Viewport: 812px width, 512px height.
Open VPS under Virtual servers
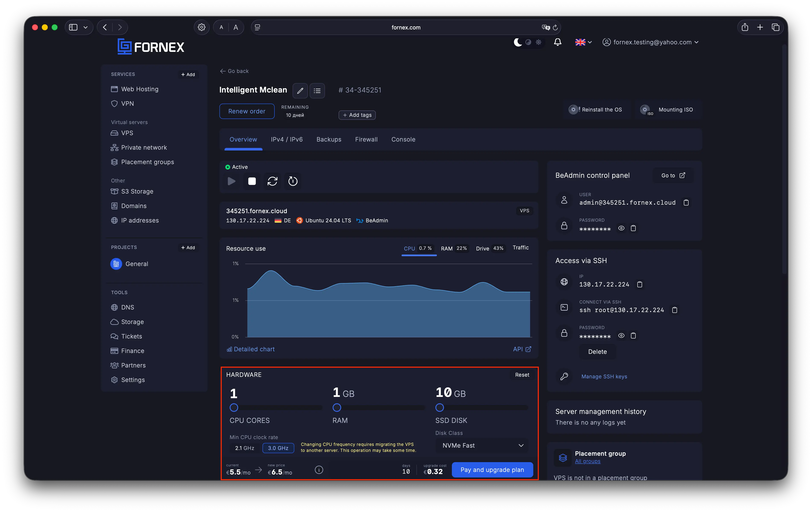tap(122, 133)
